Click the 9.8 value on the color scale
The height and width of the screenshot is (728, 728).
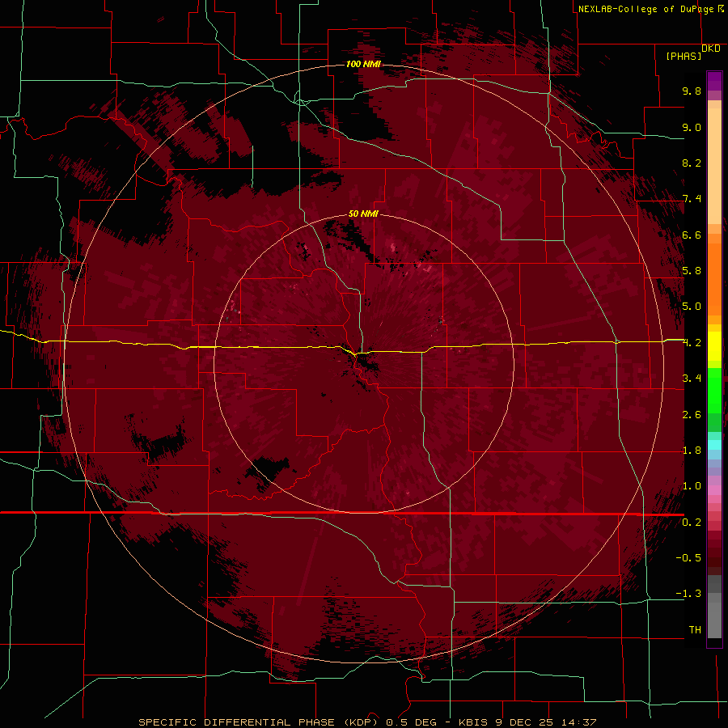(692, 91)
